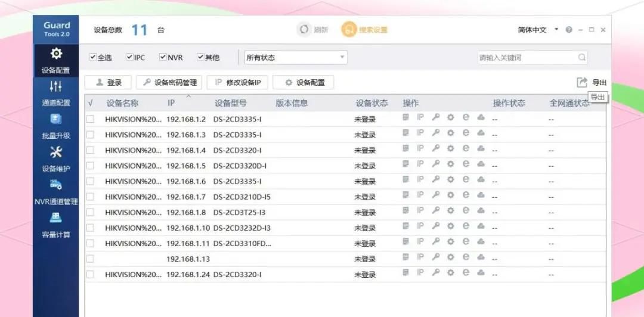Open the 所有状态 status dropdown
Viewport: 644px width, 317px height.
pyautogui.click(x=296, y=57)
